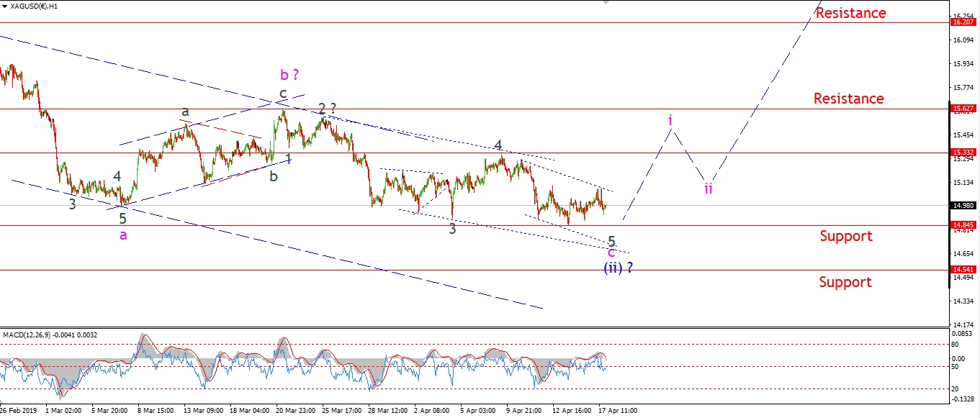Image resolution: width=980 pixels, height=418 pixels.
Task: Select the 15.627 red price tag
Action: point(963,109)
